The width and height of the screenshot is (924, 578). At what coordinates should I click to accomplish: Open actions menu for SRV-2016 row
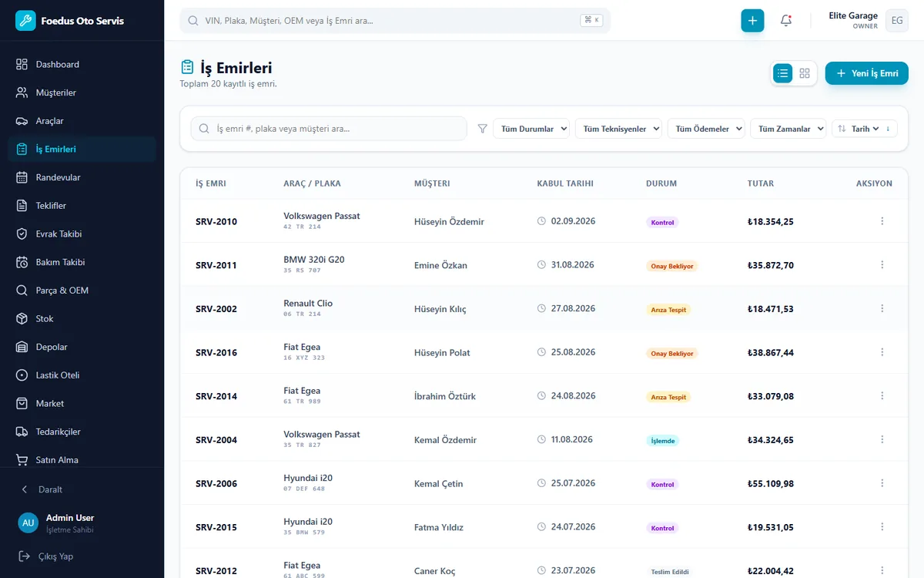click(x=882, y=352)
